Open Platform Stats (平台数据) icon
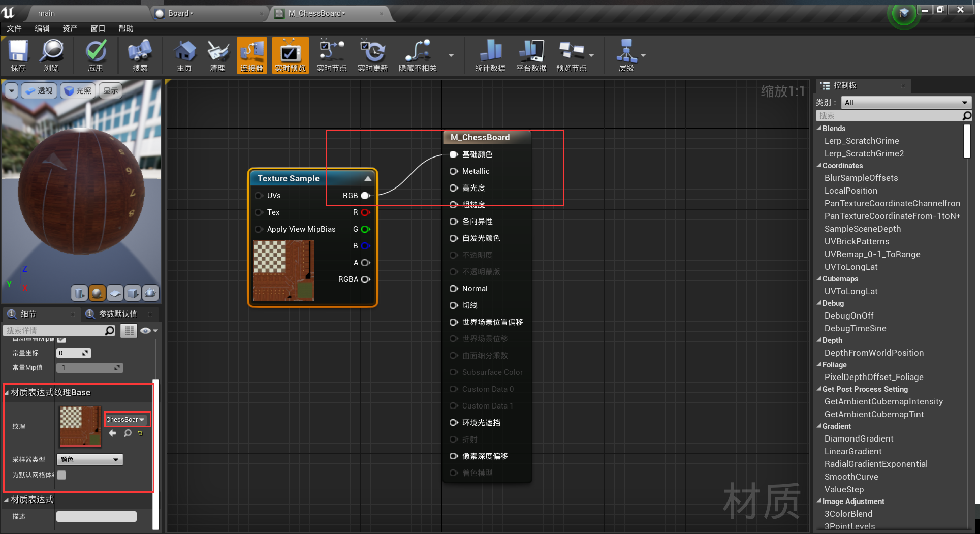 pos(531,55)
